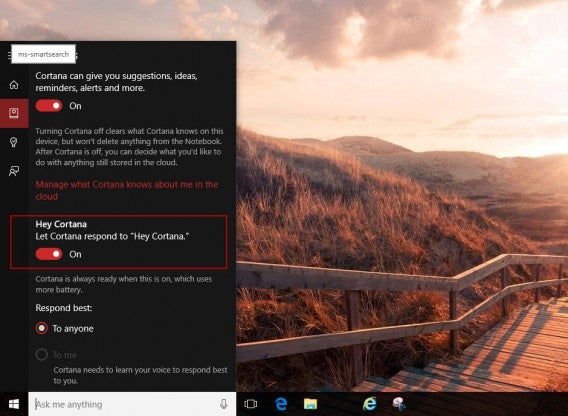The height and width of the screenshot is (416, 568).
Task: Open Reminders lightbulb icon in sidebar
Action: click(x=14, y=142)
